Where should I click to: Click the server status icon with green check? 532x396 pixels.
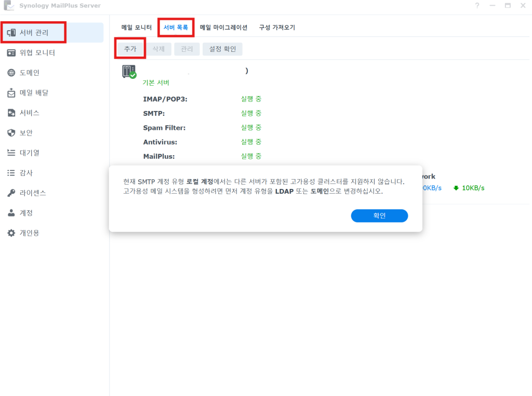[x=129, y=72]
